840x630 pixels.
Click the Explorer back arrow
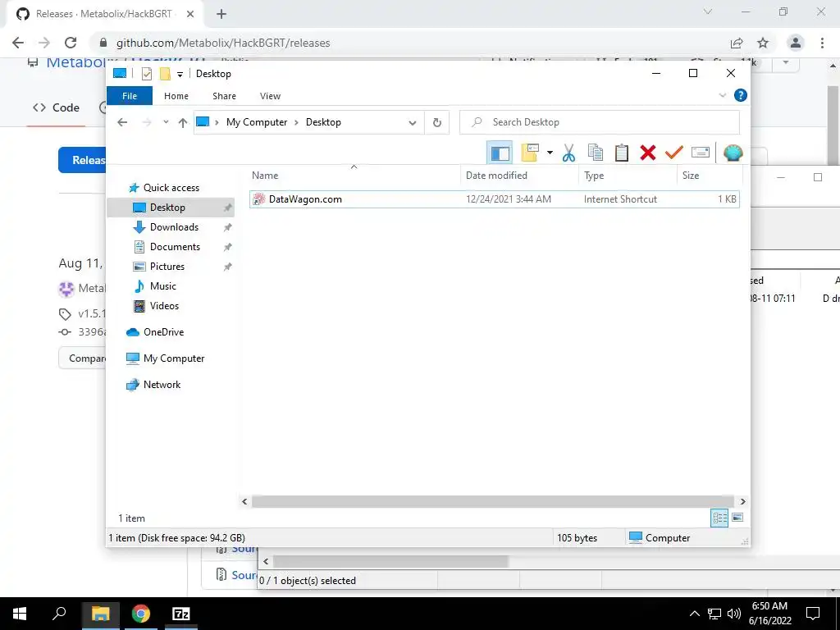pos(122,122)
